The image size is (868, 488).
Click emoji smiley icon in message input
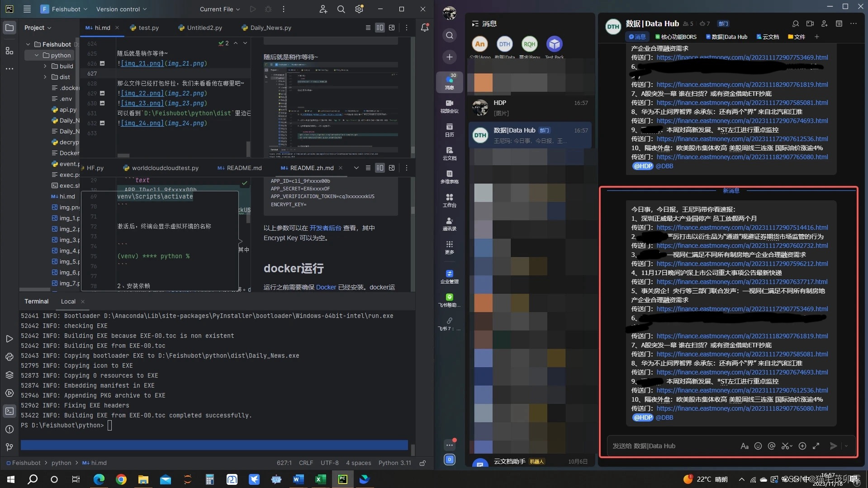coord(758,446)
